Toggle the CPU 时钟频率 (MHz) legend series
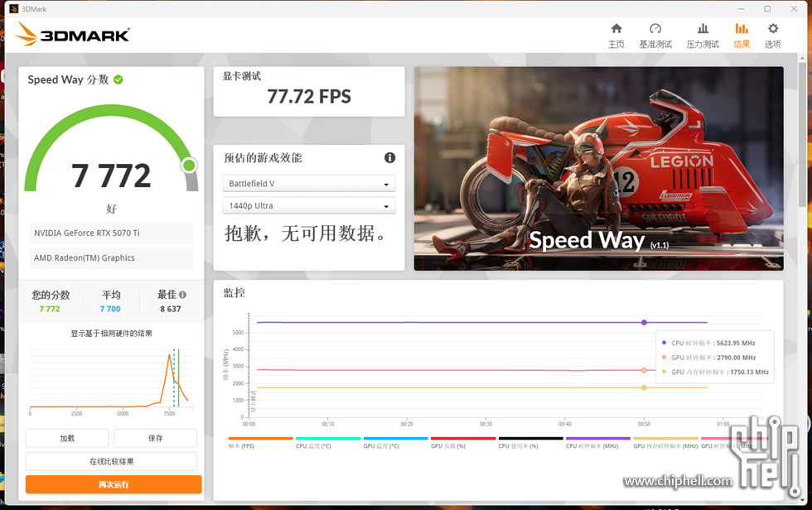Screen dimensions: 812x510 click(x=598, y=442)
